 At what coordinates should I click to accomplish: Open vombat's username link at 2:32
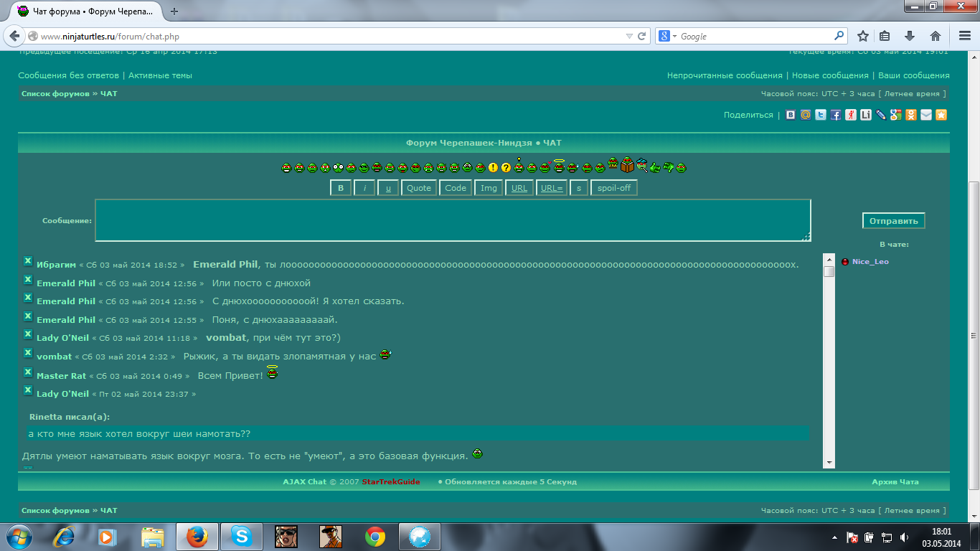54,357
